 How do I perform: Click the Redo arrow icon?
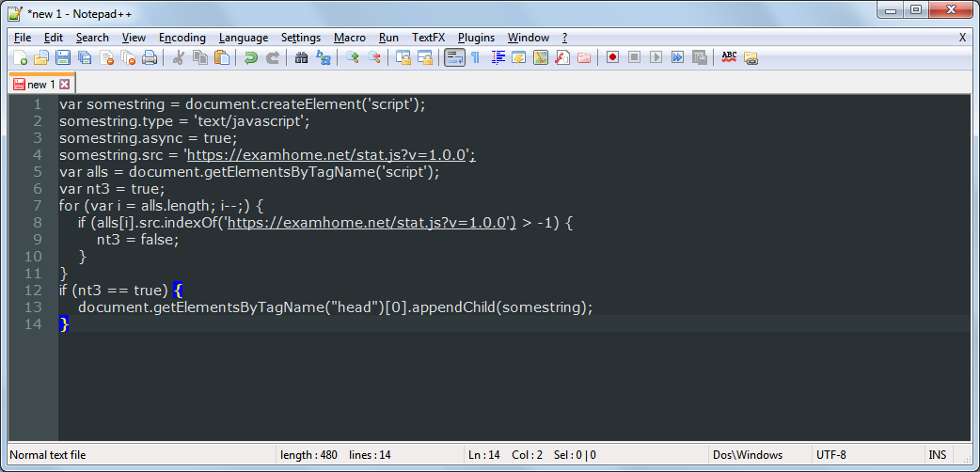tap(273, 58)
